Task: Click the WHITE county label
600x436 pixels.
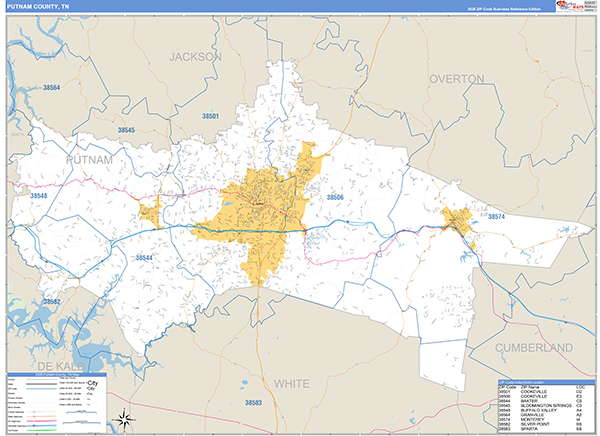Action: click(x=292, y=384)
